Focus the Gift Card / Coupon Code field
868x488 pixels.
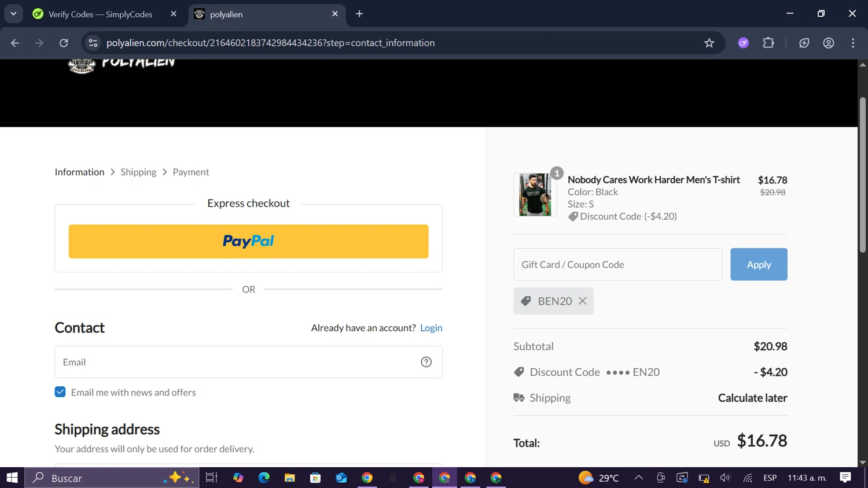(617, 264)
